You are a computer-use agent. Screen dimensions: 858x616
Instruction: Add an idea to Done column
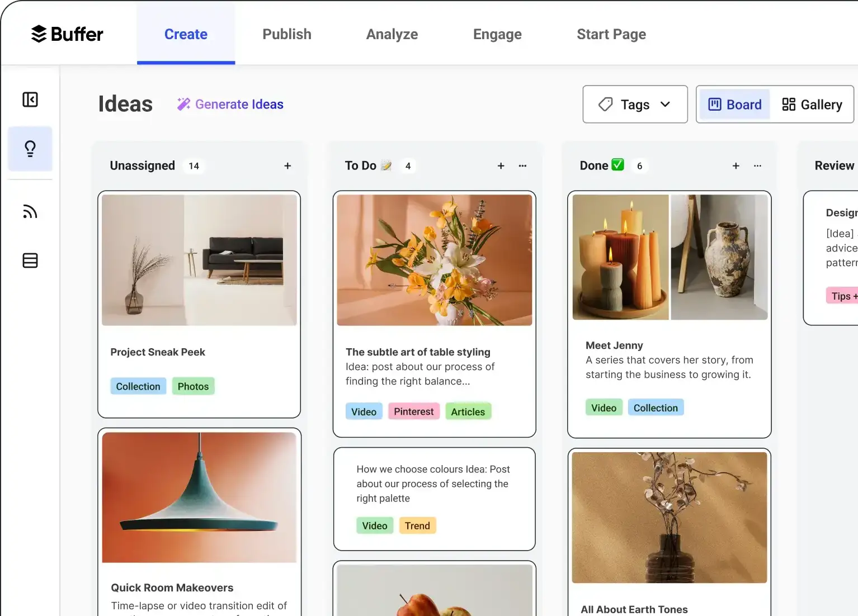(x=736, y=166)
